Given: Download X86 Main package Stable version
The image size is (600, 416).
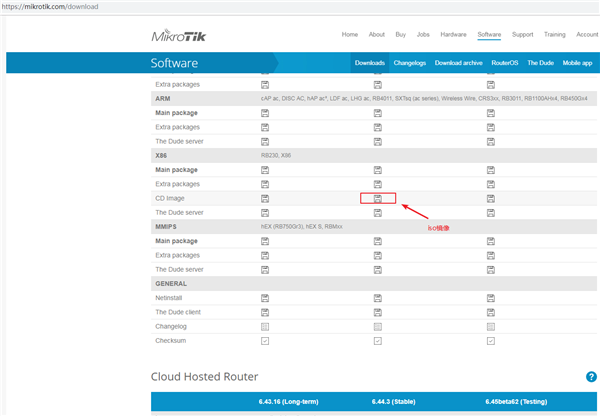Looking at the screenshot, I should 378,170.
